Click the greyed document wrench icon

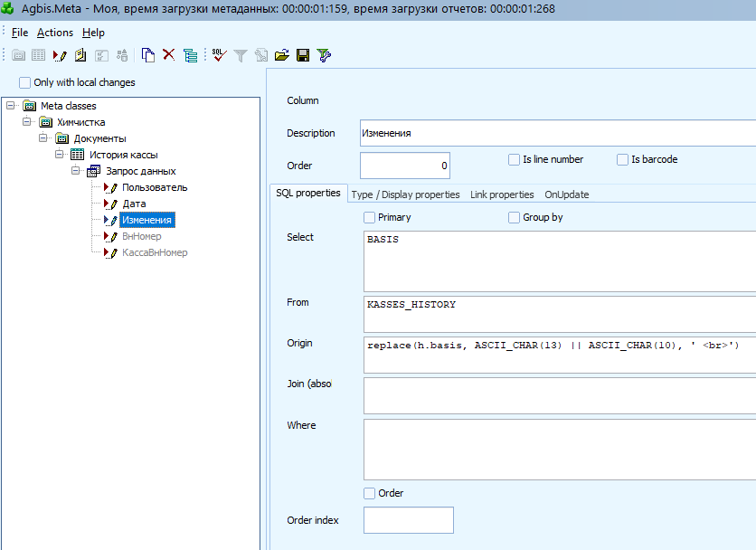pyautogui.click(x=260, y=55)
